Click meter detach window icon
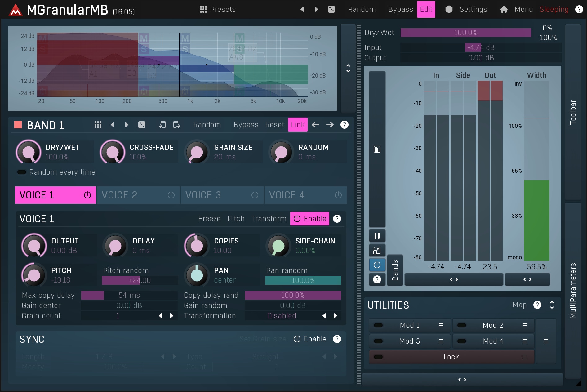The height and width of the screenshot is (392, 587). pos(377,250)
